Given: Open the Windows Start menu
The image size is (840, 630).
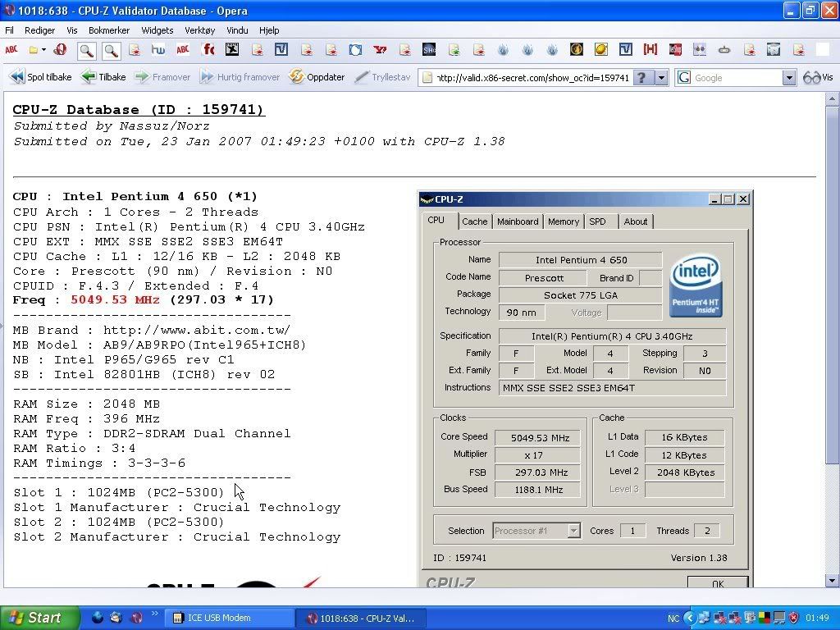Looking at the screenshot, I should point(39,618).
